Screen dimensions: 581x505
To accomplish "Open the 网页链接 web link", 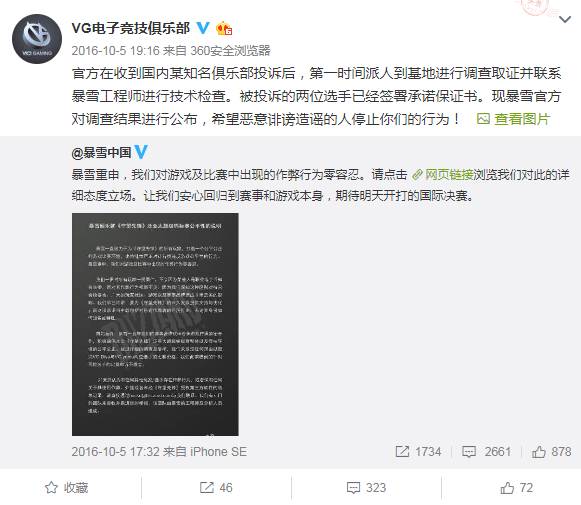I will 443,174.
